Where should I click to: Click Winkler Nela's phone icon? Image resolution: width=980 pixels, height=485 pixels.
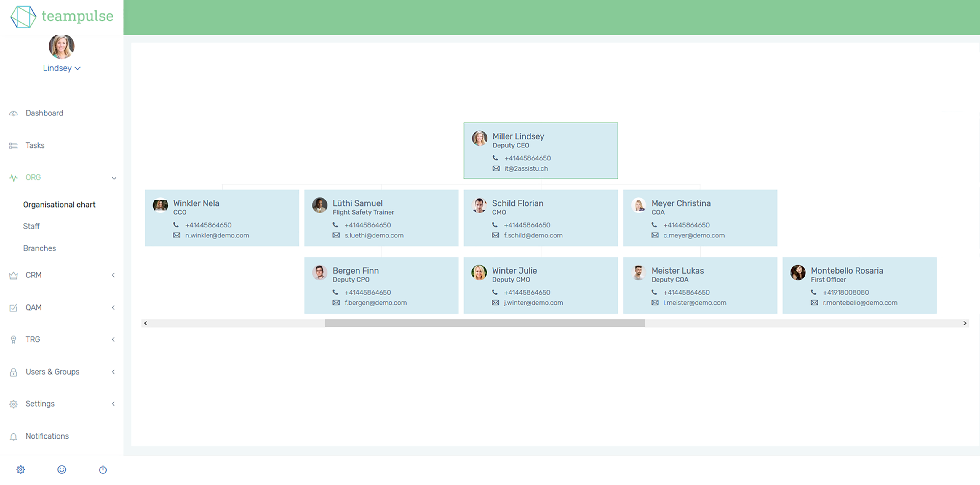[x=176, y=225]
